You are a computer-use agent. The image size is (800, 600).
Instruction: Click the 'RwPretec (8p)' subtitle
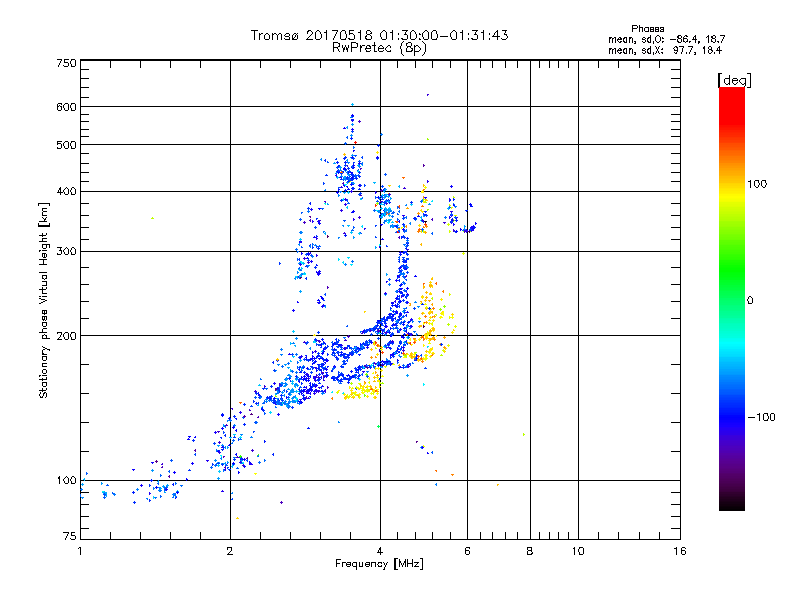coord(379,48)
